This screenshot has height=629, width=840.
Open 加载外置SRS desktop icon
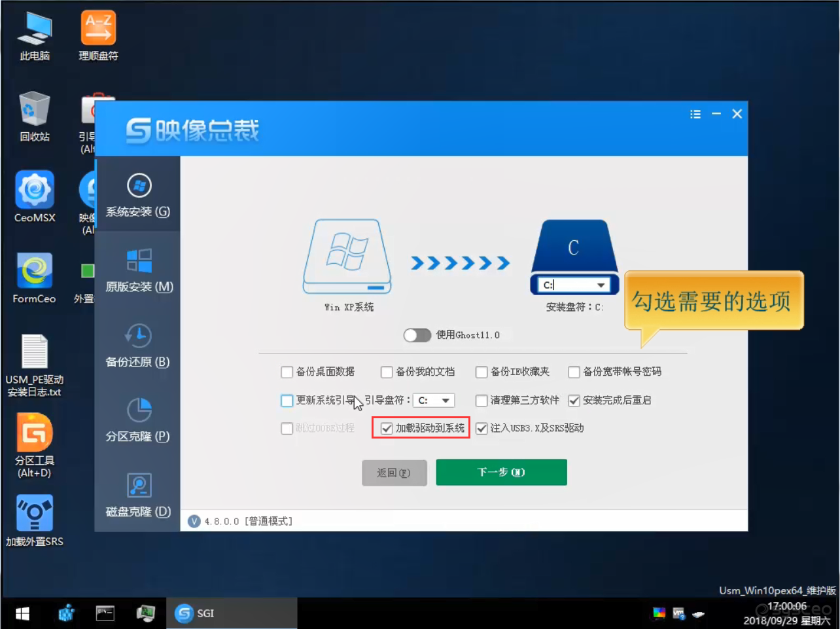[x=35, y=520]
